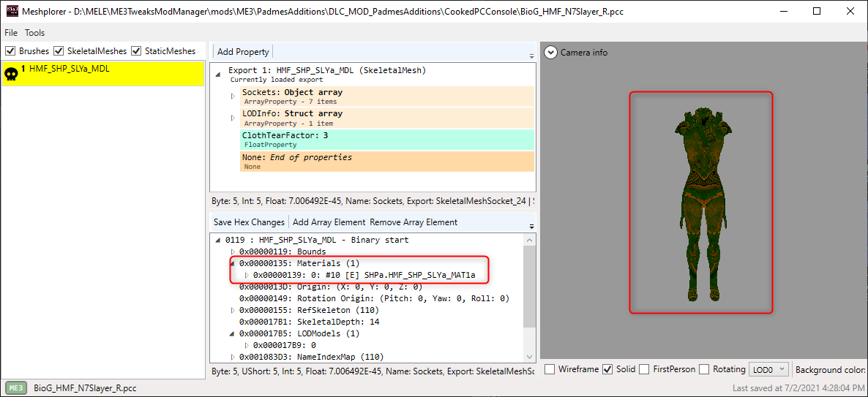Open the File menu
868x397 pixels.
coord(11,33)
